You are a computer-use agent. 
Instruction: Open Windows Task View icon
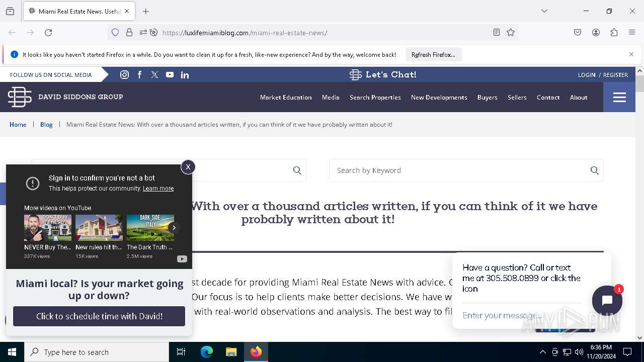click(181, 352)
